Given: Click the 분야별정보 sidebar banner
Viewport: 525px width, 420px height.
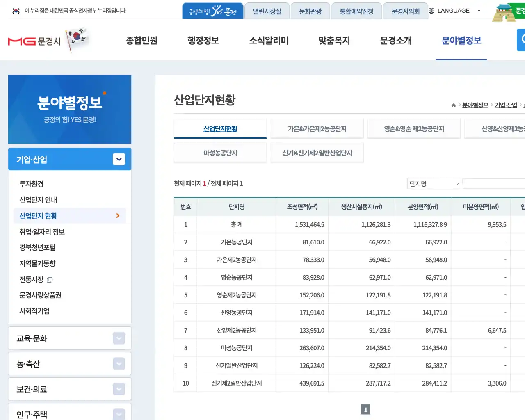Looking at the screenshot, I should [x=70, y=109].
